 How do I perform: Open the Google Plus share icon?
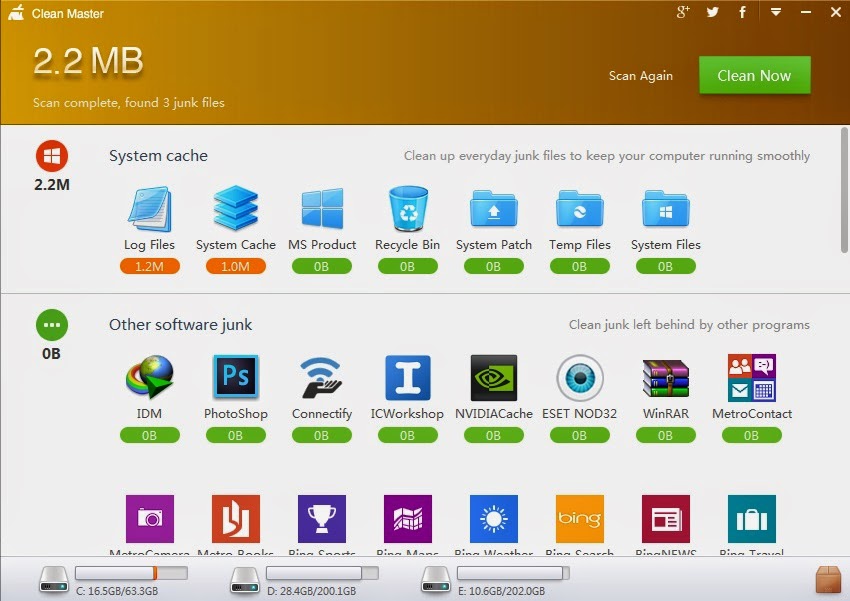point(683,12)
